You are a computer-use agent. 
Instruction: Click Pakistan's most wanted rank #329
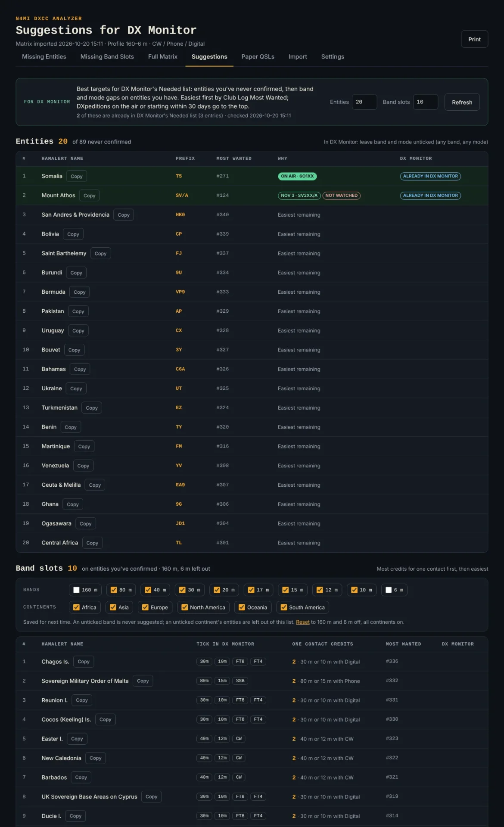click(x=223, y=311)
